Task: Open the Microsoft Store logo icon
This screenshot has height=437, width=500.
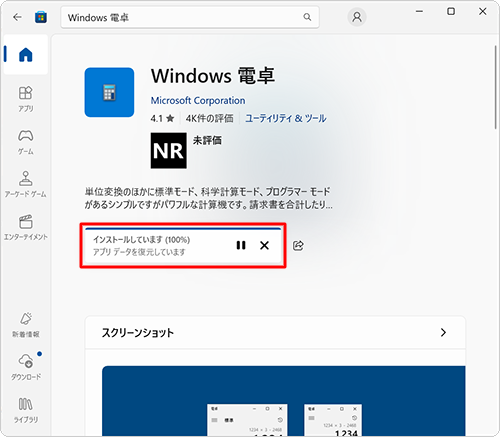Action: pos(41,17)
